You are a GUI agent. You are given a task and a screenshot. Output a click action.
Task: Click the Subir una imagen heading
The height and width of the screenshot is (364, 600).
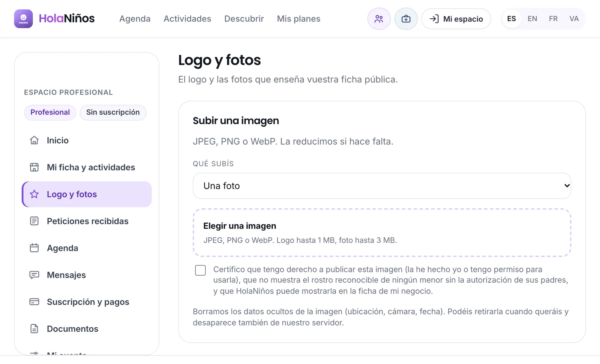pos(236,121)
